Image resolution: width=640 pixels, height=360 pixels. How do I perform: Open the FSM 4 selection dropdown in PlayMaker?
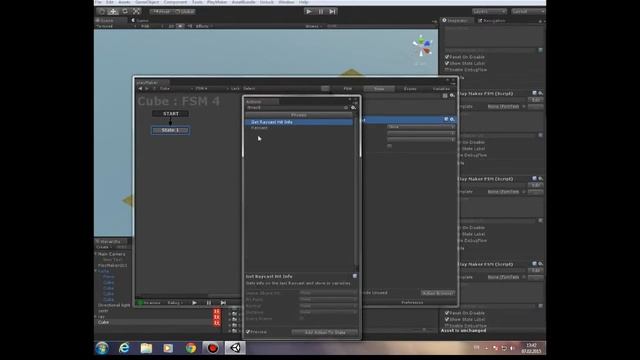pyautogui.click(x=212, y=88)
